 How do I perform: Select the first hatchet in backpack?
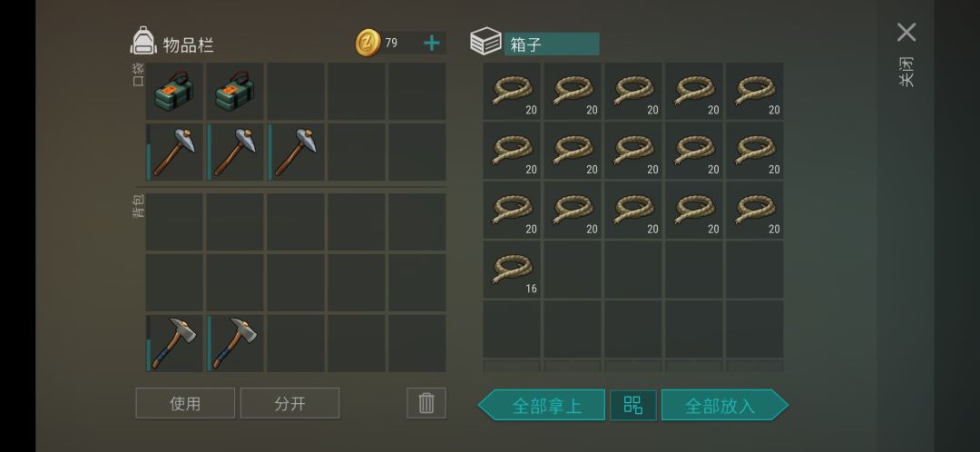coord(174,343)
